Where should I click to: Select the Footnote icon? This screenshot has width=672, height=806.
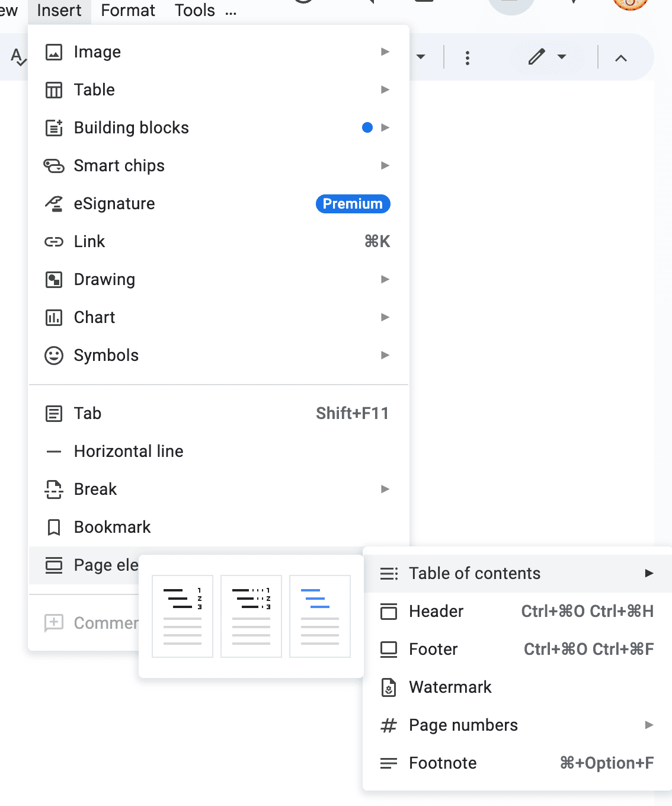pyautogui.click(x=389, y=763)
